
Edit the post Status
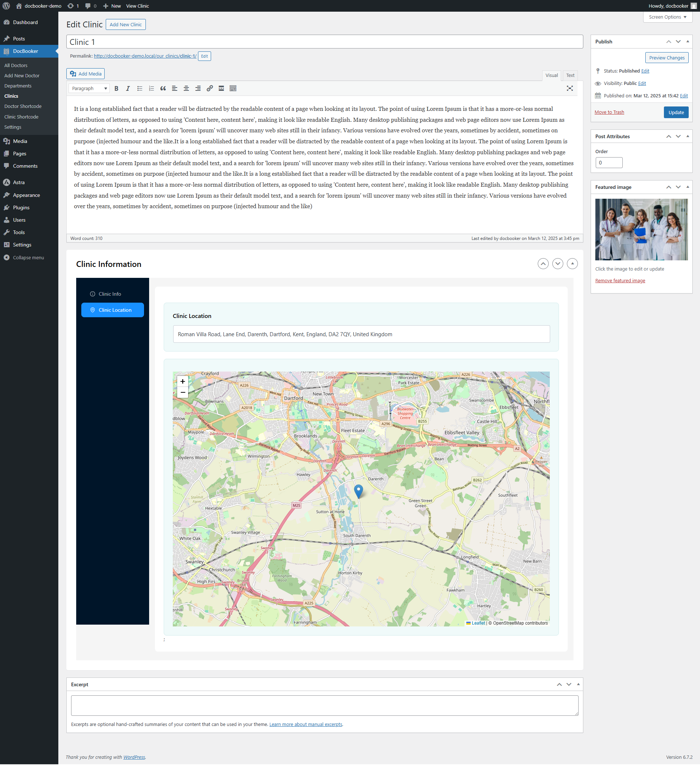645,71
